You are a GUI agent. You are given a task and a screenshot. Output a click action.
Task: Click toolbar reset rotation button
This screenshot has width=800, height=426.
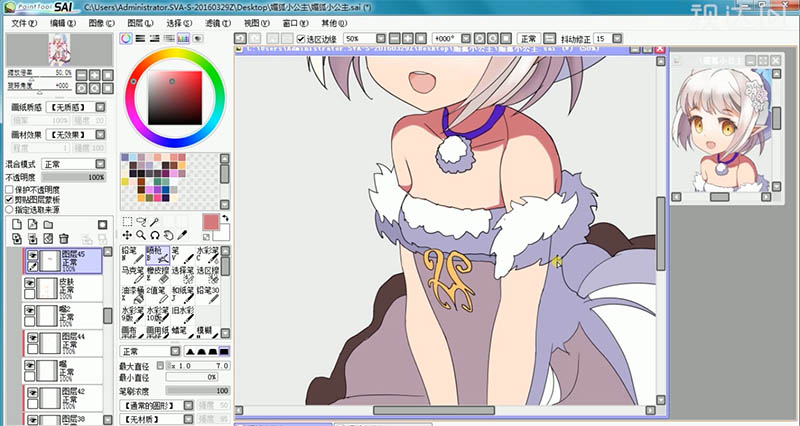(x=505, y=39)
